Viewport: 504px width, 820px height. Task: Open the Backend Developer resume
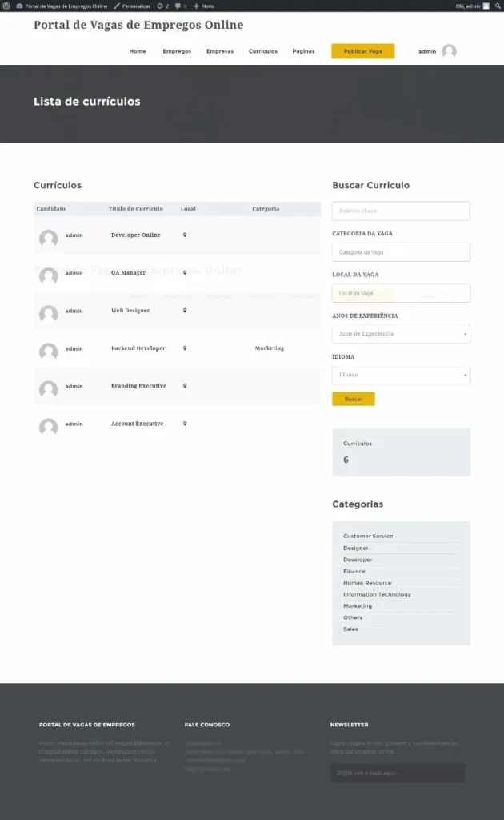(x=138, y=348)
